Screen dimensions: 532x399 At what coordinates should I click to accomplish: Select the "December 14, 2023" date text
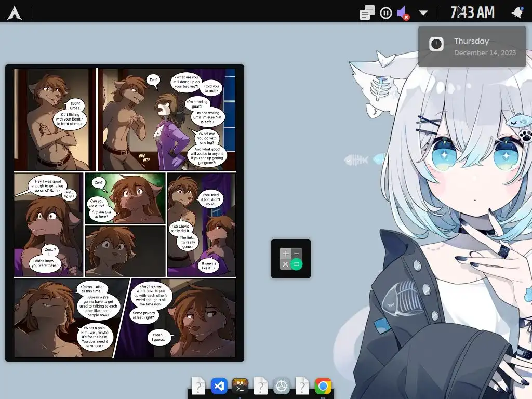pyautogui.click(x=485, y=52)
